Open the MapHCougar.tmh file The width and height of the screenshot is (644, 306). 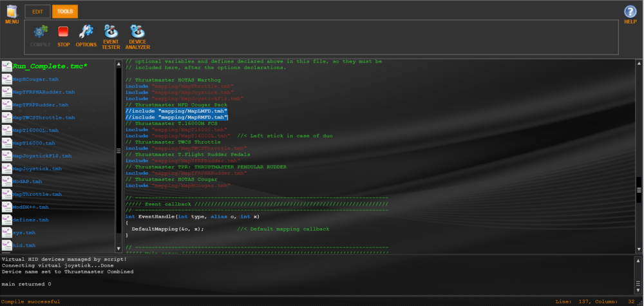click(35, 79)
